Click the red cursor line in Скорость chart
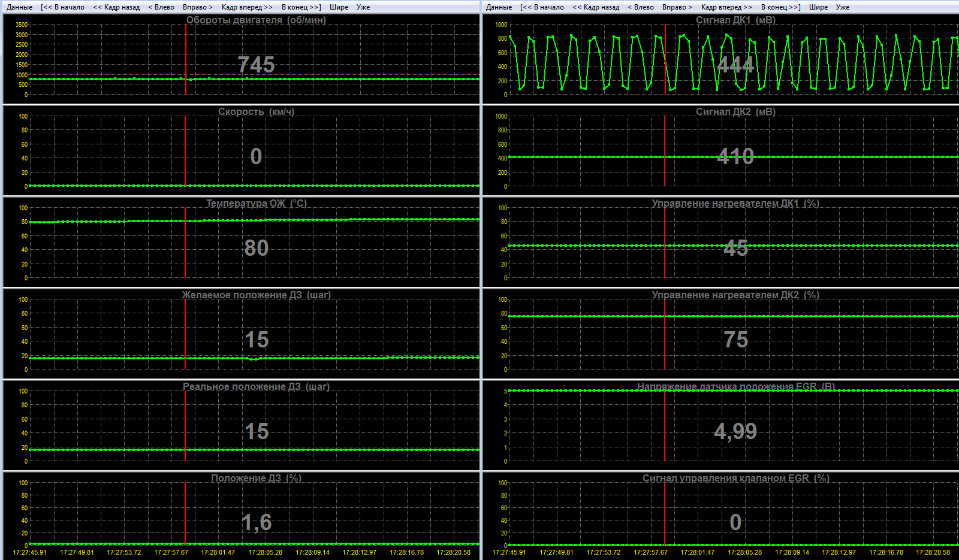The height and width of the screenshot is (560, 959). [185, 151]
